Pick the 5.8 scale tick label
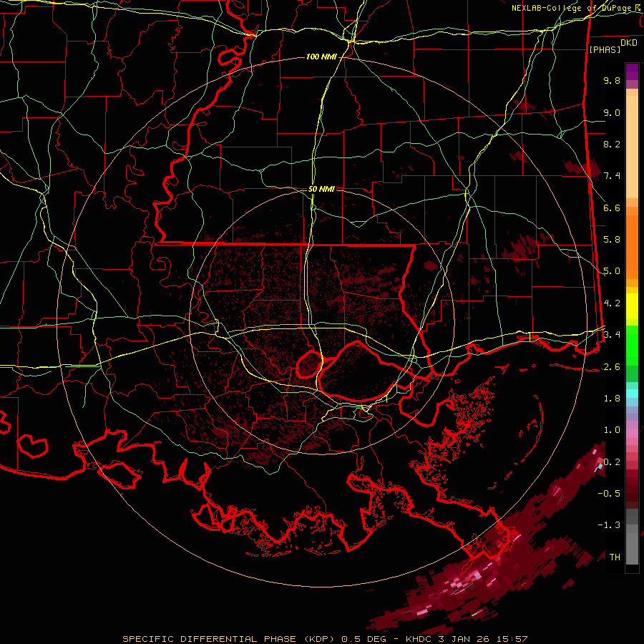 [x=612, y=240]
